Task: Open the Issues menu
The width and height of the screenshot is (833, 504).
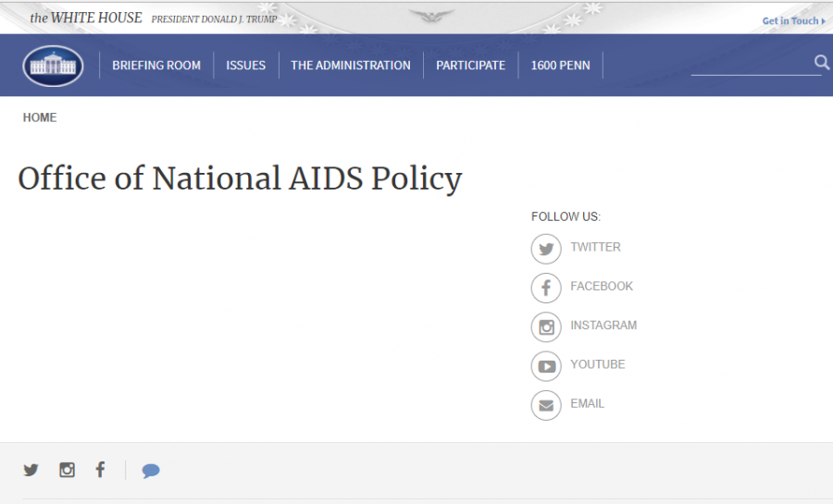Action: click(246, 66)
